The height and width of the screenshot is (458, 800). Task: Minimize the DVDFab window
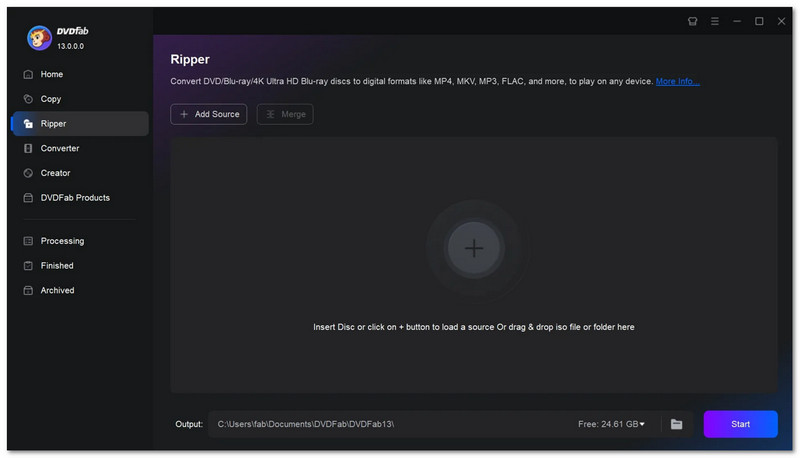pyautogui.click(x=737, y=21)
